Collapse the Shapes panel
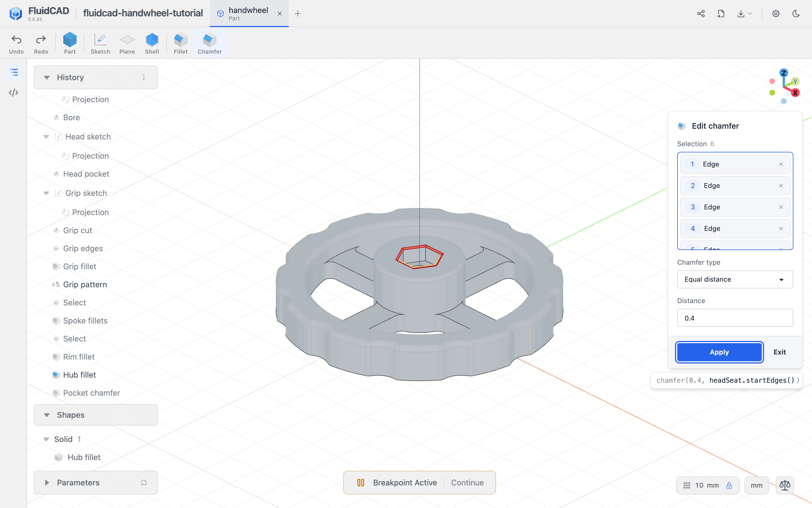Image resolution: width=812 pixels, height=508 pixels. [47, 415]
